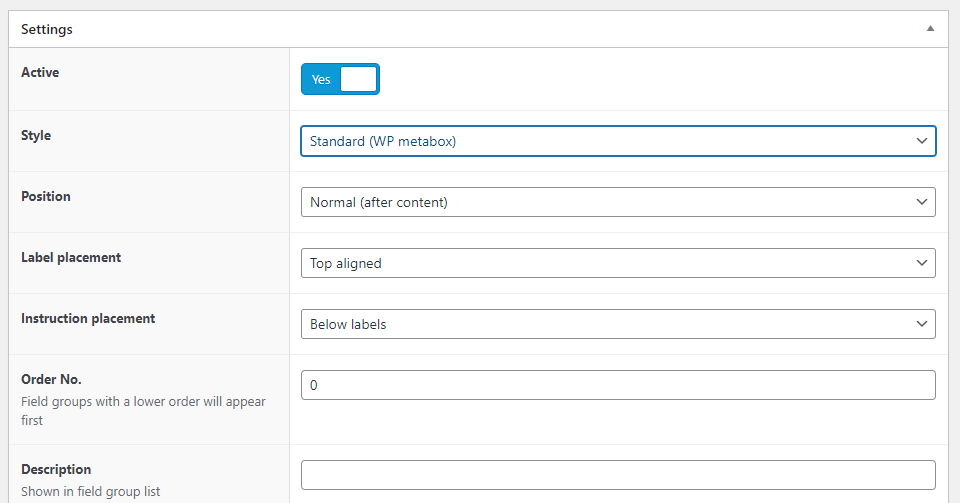Click the Style setting label

[36, 135]
